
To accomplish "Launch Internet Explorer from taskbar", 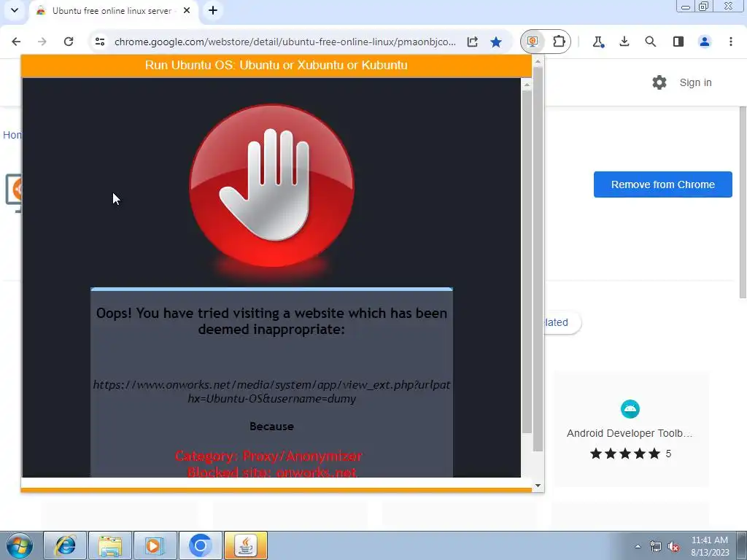I will (65, 545).
